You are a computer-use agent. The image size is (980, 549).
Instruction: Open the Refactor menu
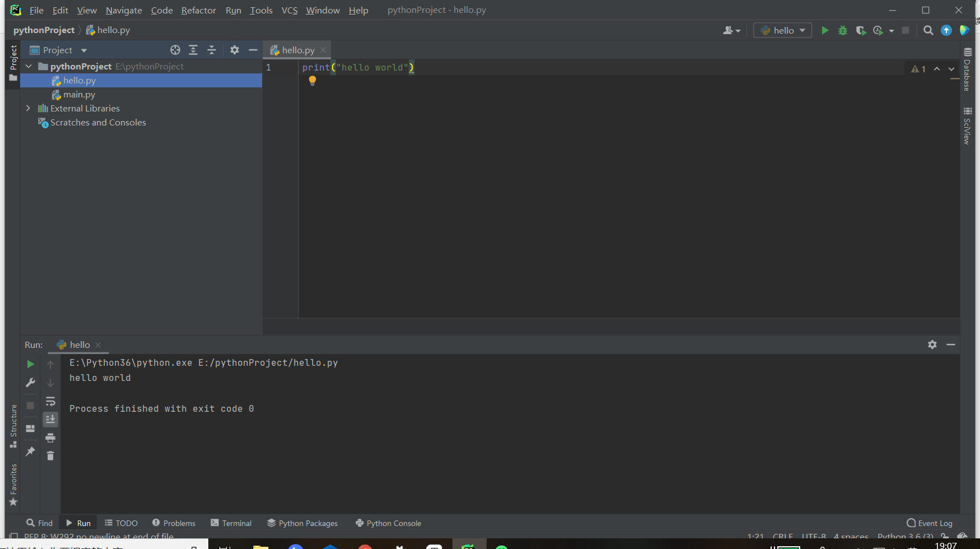click(198, 10)
